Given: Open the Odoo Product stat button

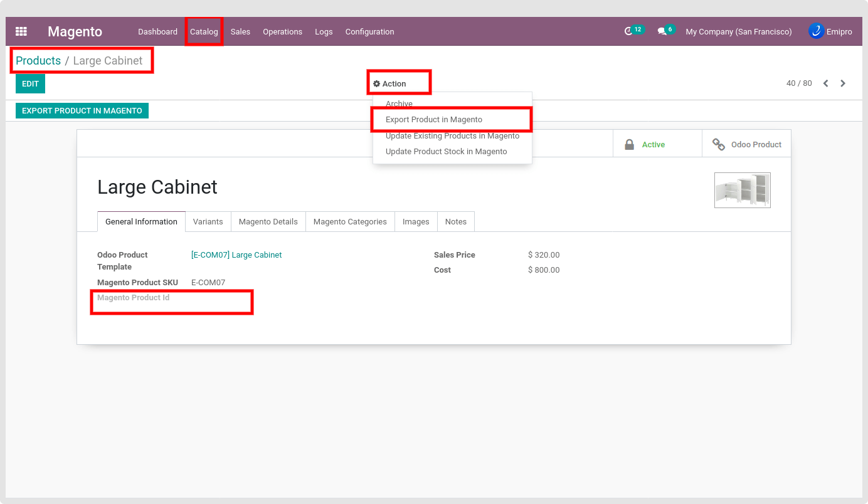Looking at the screenshot, I should point(746,144).
